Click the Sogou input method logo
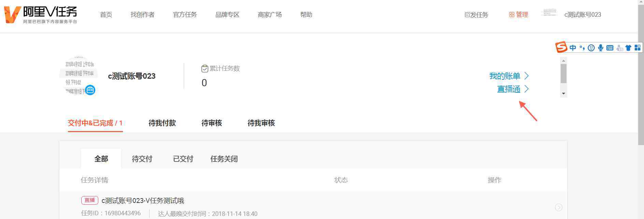The width and height of the screenshot is (644, 219). 561,47
